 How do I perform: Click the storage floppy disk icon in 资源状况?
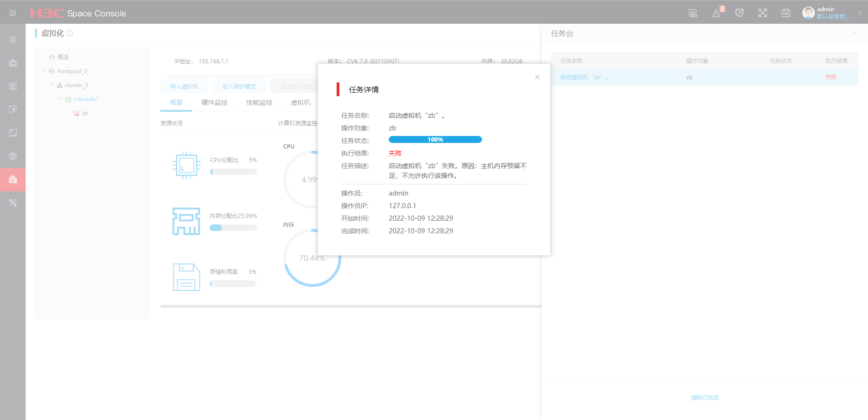tap(186, 277)
